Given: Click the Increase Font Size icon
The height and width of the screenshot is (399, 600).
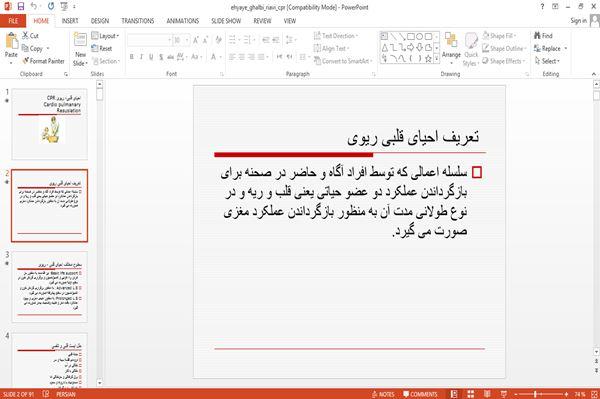Looking at the screenshot, I should [x=196, y=40].
